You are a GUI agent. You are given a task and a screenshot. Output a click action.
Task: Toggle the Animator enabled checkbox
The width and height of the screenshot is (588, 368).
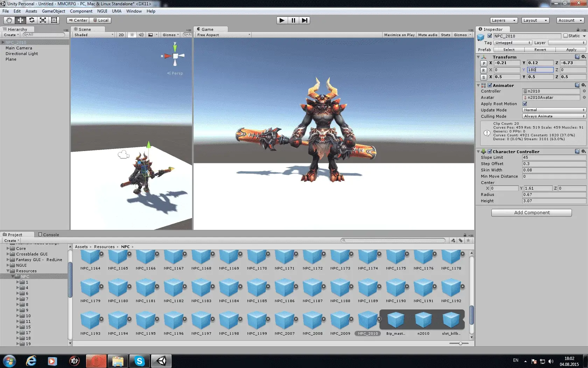(490, 85)
